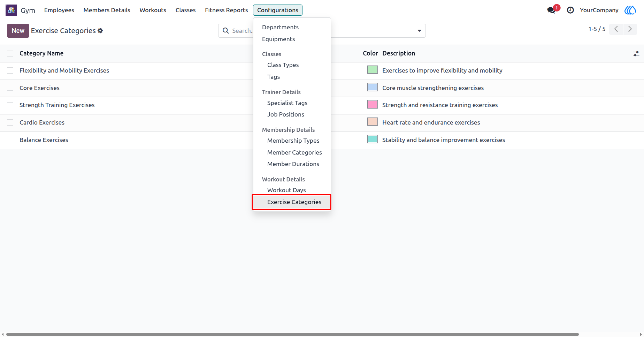This screenshot has height=337, width=644.
Task: Open the Fitness Reports menu
Action: (x=227, y=10)
